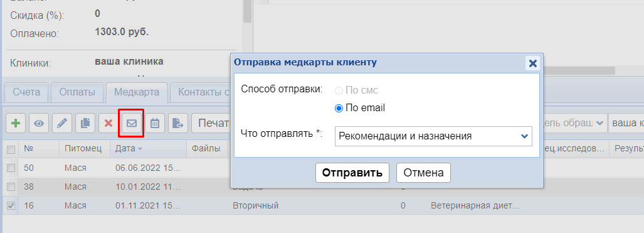The height and width of the screenshot is (233, 644).
Task: Click the Отправить button
Action: (352, 173)
